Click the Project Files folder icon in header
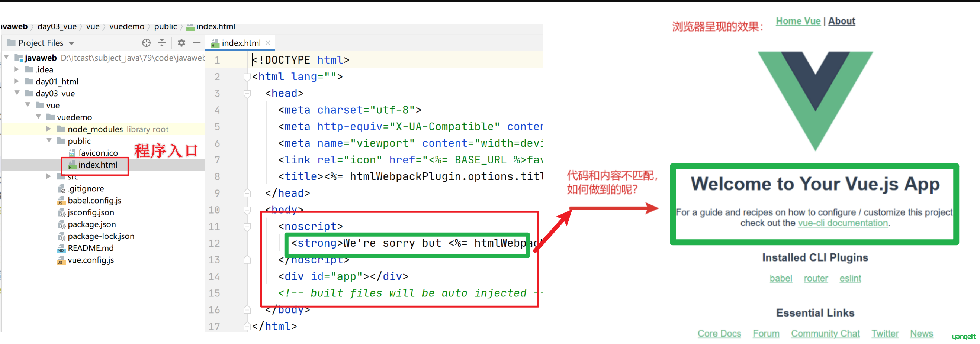980x344 pixels. pos(12,43)
